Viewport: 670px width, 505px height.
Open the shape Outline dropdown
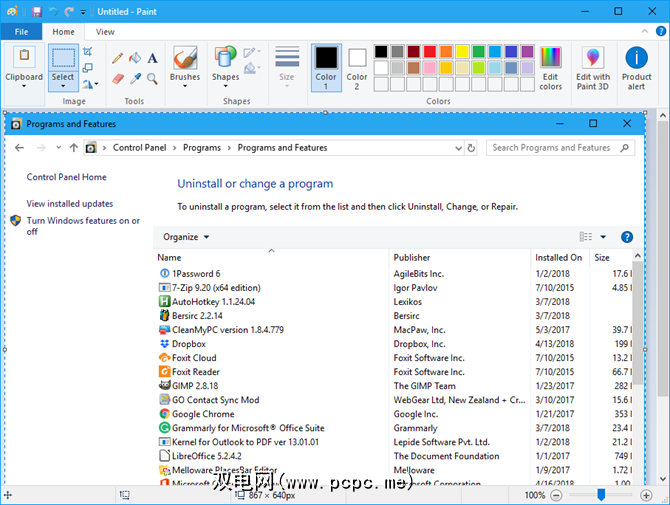pos(252,53)
